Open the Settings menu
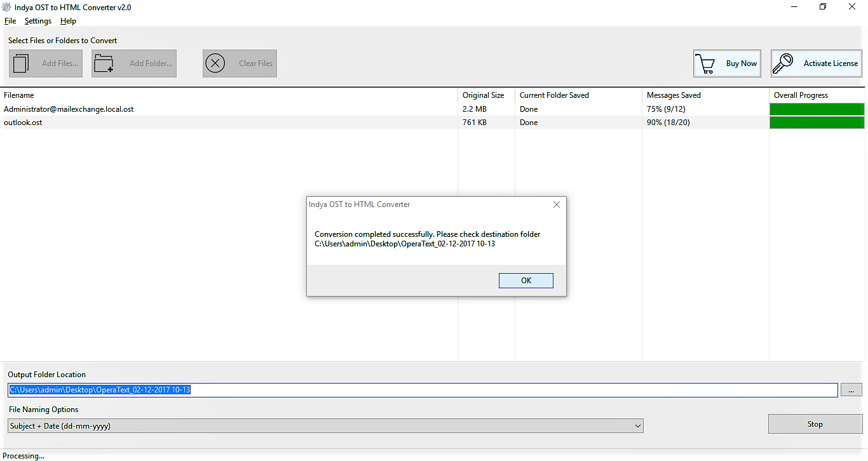Screen dimensions: 868x461 pos(38,21)
